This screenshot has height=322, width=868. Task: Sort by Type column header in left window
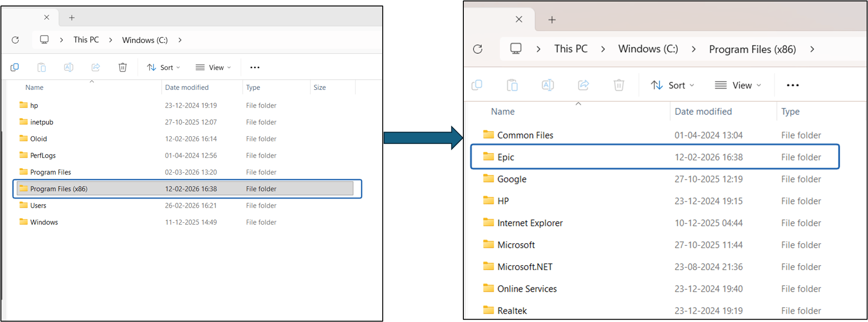click(253, 87)
